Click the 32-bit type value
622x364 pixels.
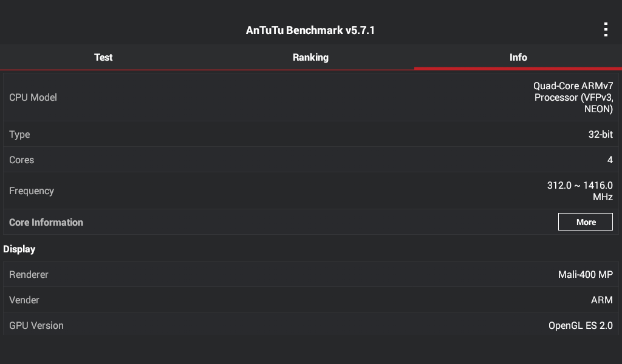pyautogui.click(x=600, y=134)
